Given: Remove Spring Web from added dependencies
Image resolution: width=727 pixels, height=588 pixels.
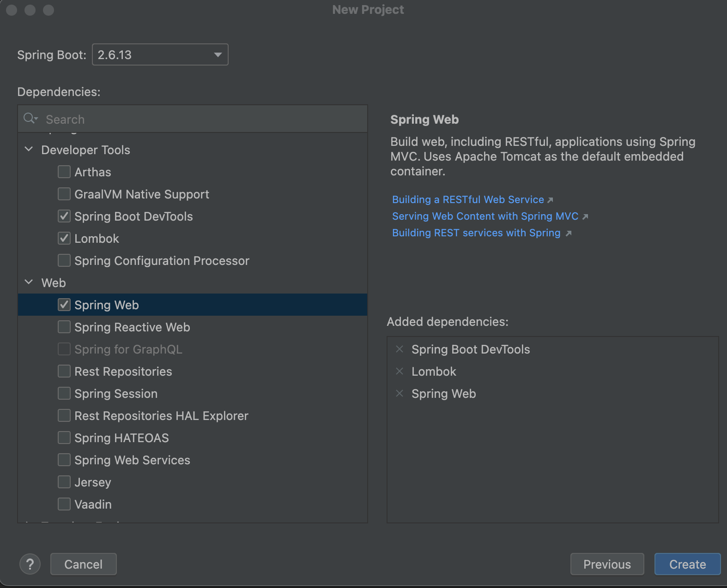Looking at the screenshot, I should [400, 394].
